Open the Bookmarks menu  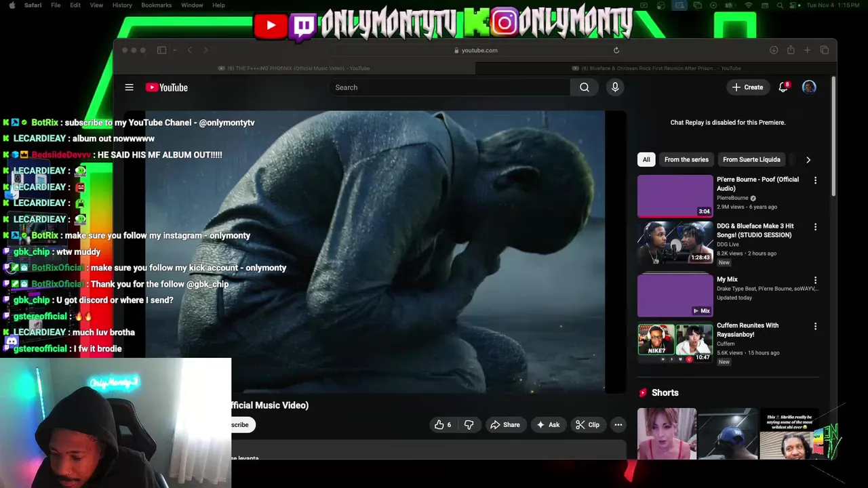coord(157,5)
